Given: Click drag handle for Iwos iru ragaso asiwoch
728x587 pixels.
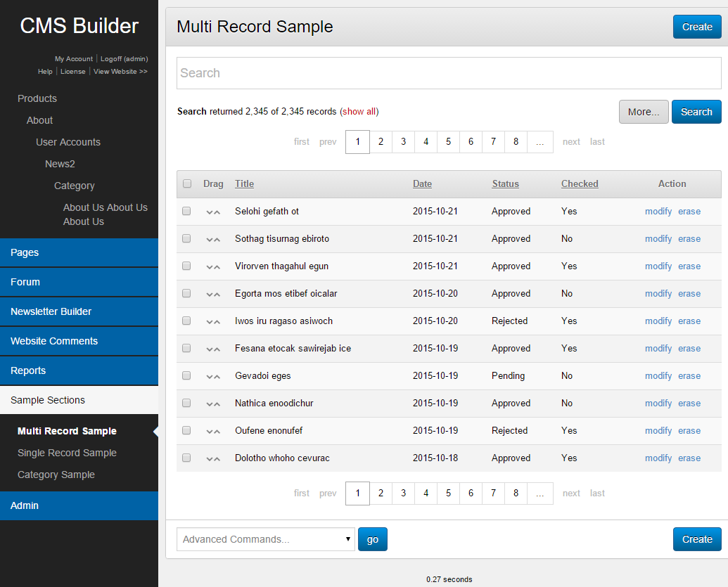Looking at the screenshot, I should (x=213, y=321).
